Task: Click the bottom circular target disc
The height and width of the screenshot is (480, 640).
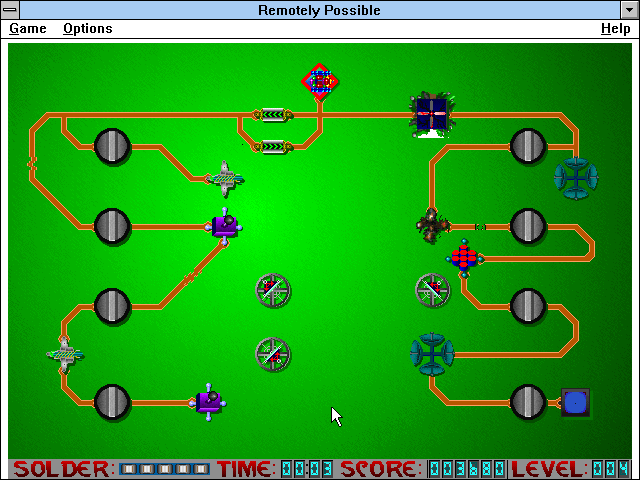Action: (273, 354)
